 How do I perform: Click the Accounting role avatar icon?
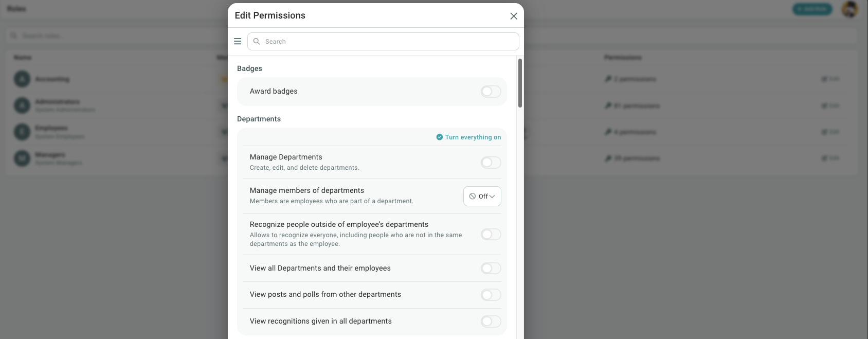[22, 79]
